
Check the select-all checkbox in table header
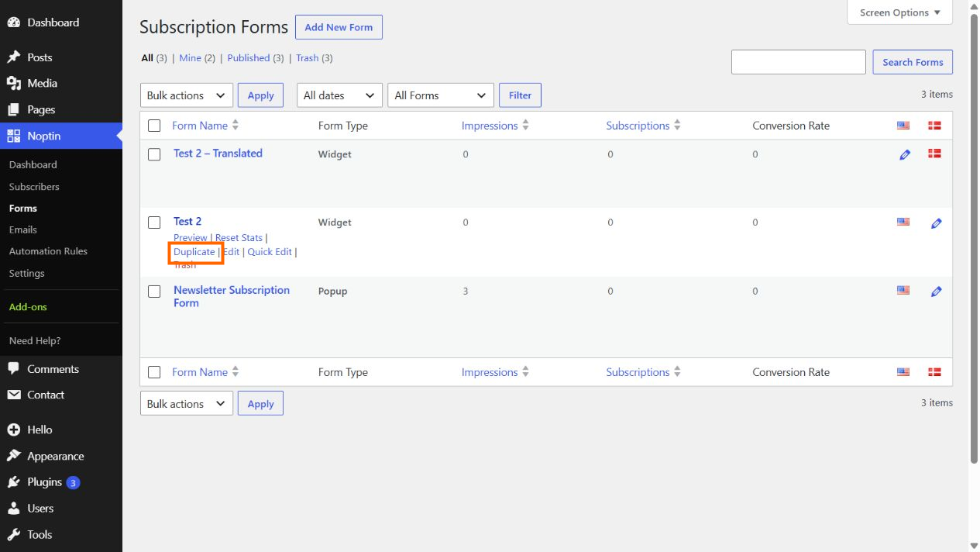coord(154,126)
